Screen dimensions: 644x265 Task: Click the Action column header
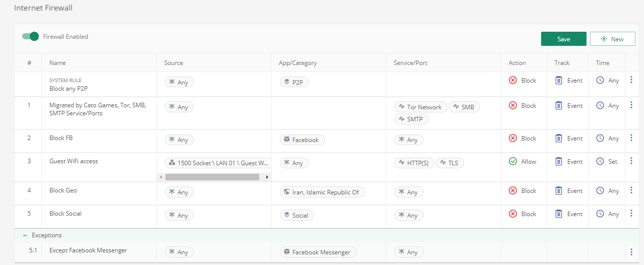click(517, 63)
